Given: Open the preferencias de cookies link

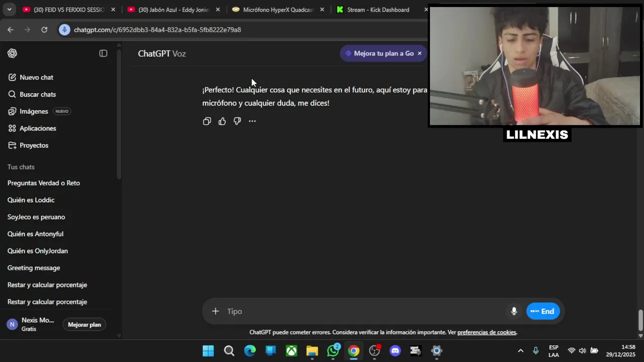Looking at the screenshot, I should tap(487, 332).
